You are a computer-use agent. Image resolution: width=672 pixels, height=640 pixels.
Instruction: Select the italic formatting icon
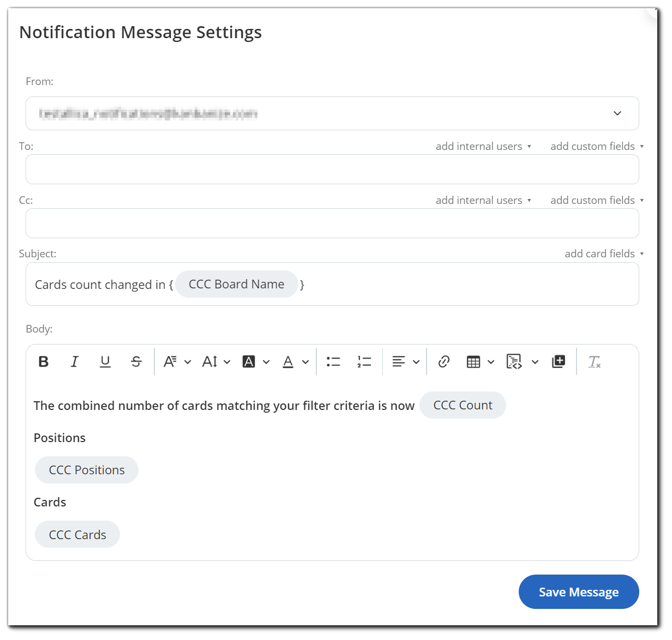[75, 361]
